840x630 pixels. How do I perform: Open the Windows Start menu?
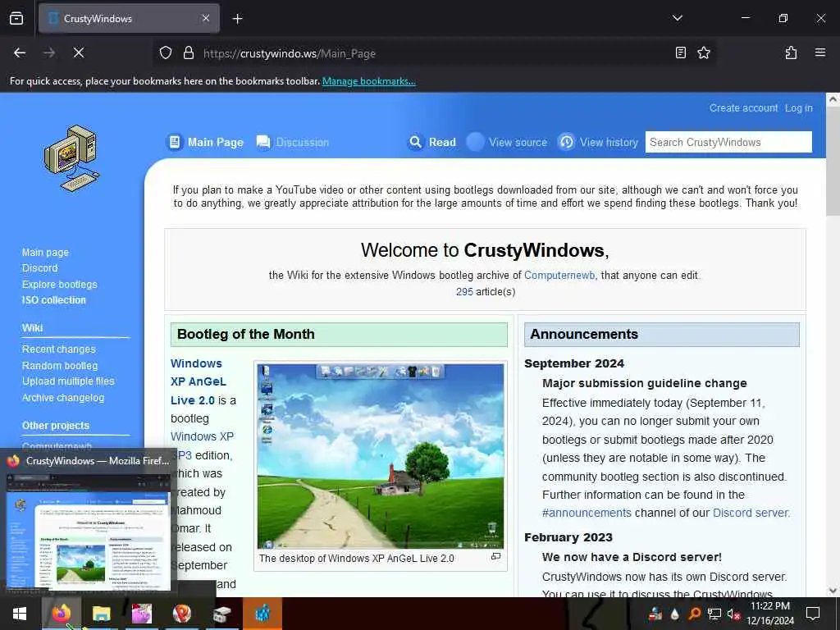click(20, 614)
